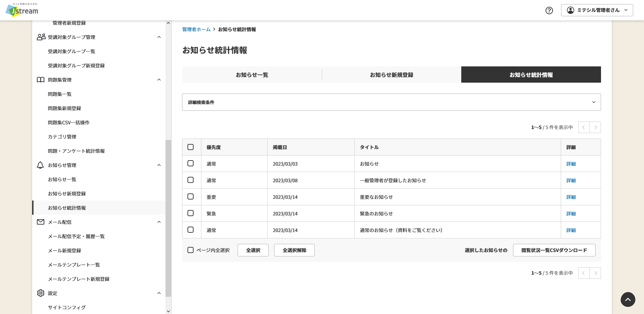
Task: Toggle the header select-all checkbox in table
Action: [x=191, y=147]
